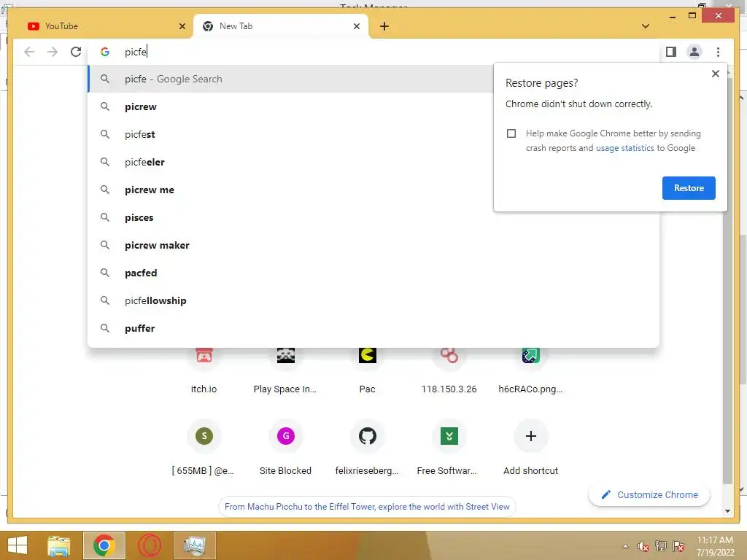Open a new tab with plus button
The image size is (747, 560).
click(384, 26)
